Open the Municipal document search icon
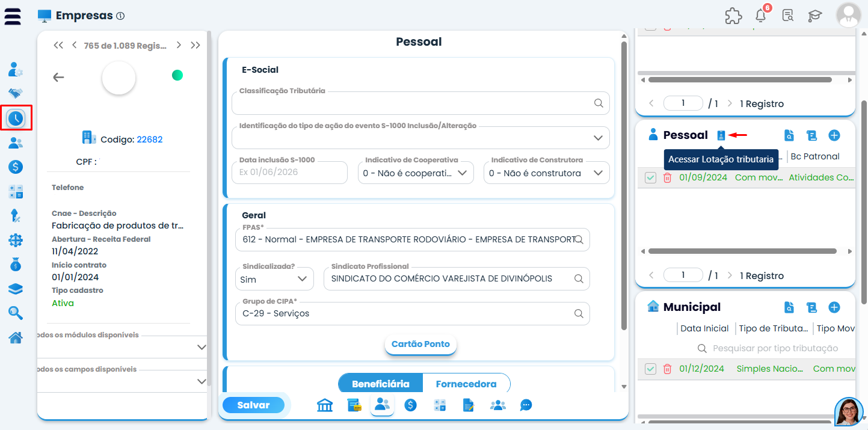The width and height of the screenshot is (868, 430). pos(789,307)
